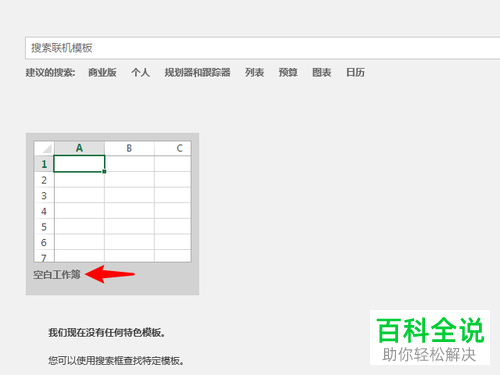Image resolution: width=500 pixels, height=375 pixels.
Task: Select the 列表 suggested search
Action: 255,72
